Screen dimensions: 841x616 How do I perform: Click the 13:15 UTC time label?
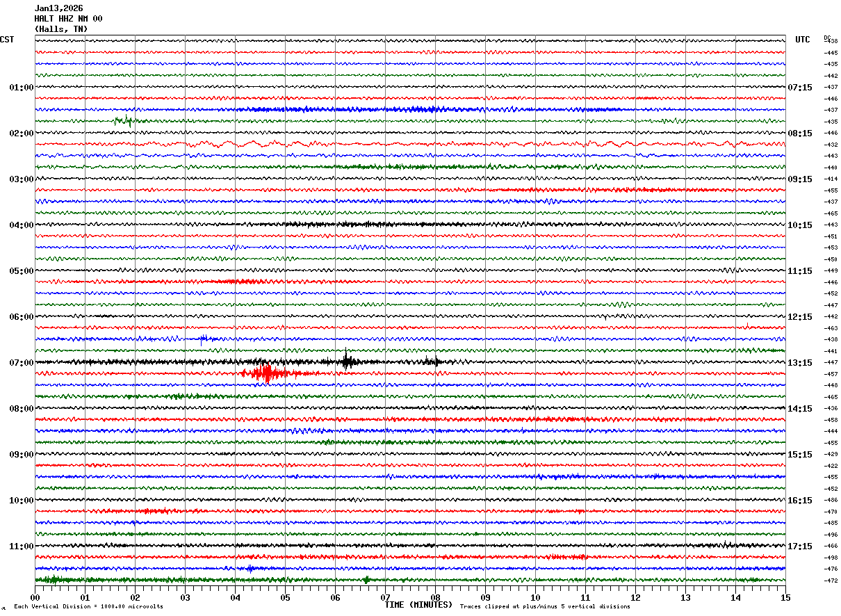coord(800,363)
